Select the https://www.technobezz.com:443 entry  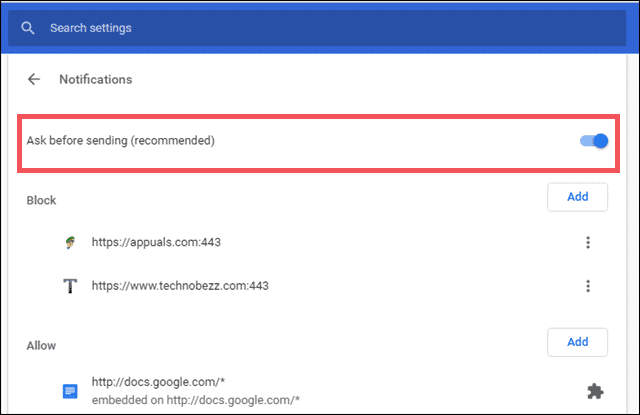click(x=180, y=286)
